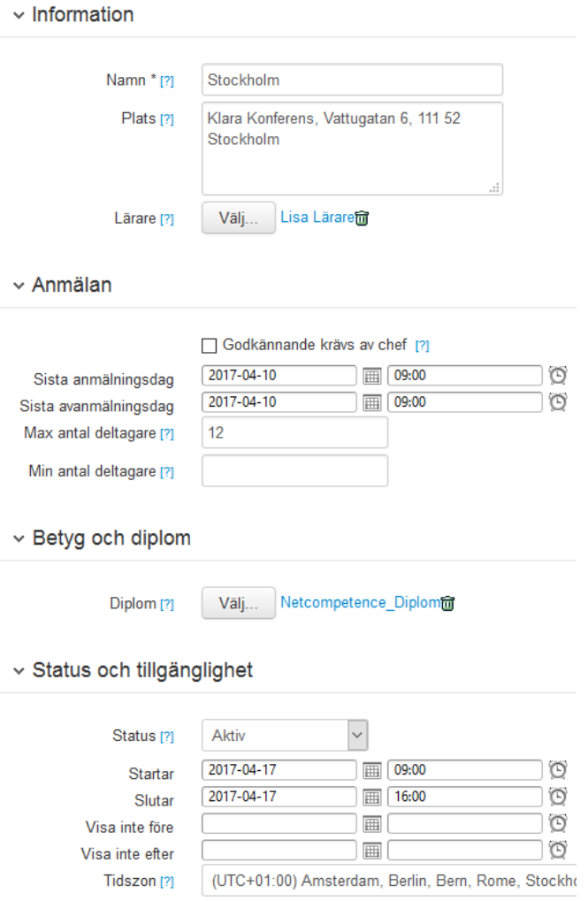Image resolution: width=588 pixels, height=901 pixels.
Task: Click the Namn field containing Stockholm
Action: [x=352, y=80]
